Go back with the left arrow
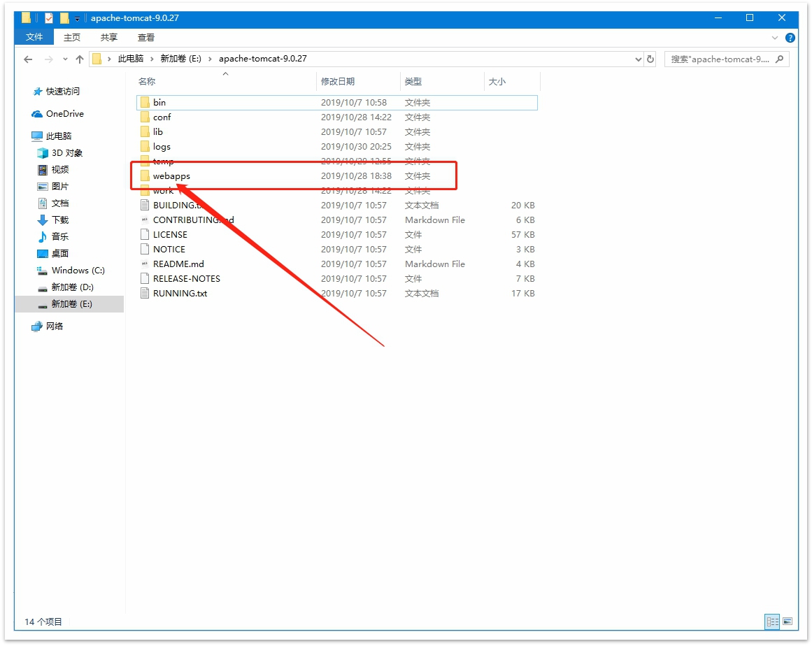This screenshot has width=812, height=646. point(29,59)
